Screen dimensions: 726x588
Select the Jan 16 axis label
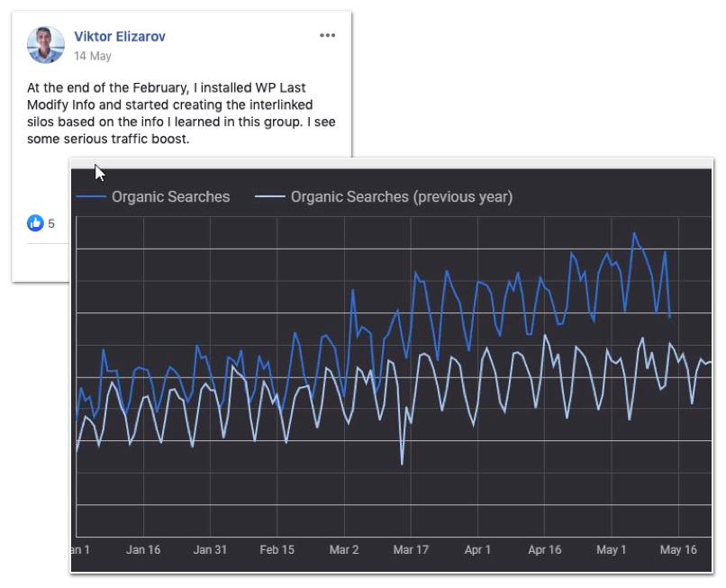143,549
